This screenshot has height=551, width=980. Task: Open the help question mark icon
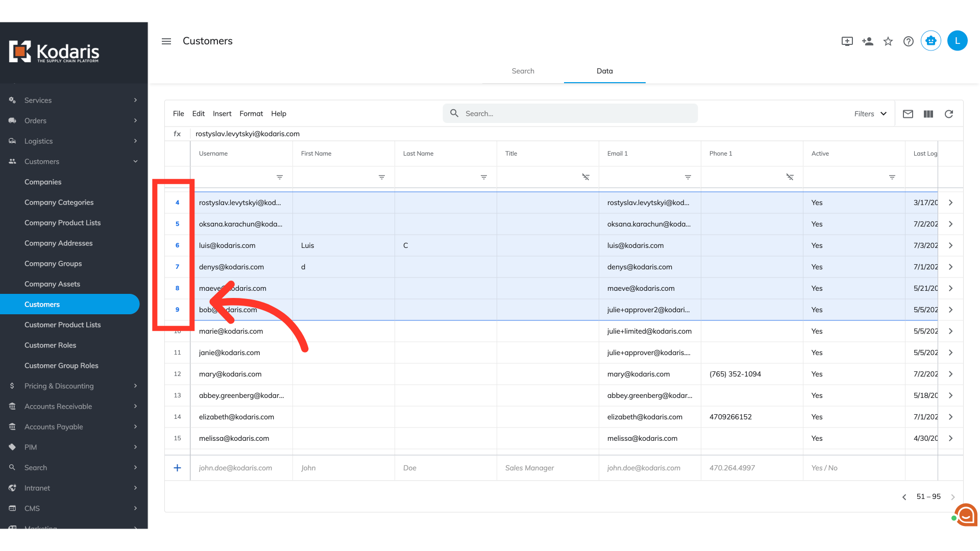click(909, 41)
